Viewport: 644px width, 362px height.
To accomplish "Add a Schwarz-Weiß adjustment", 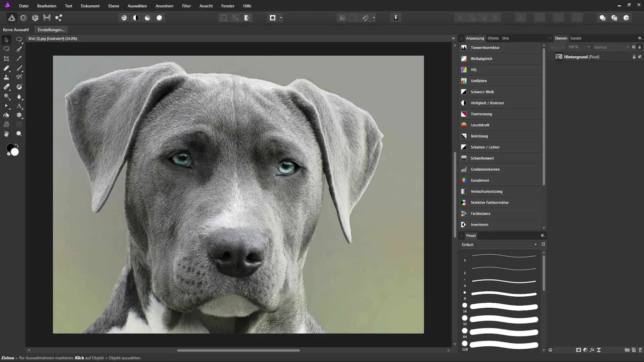I will 500,92.
